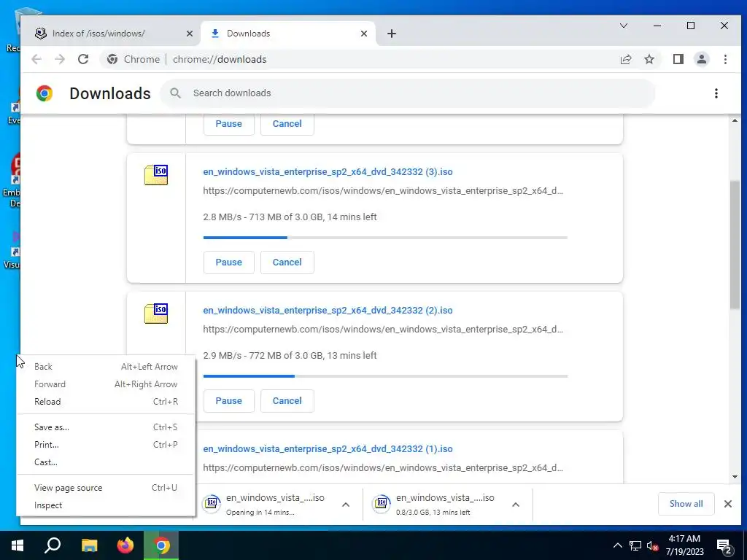Click the (3).iso download progress bar
Screen dimensions: 747x560
pos(385,237)
